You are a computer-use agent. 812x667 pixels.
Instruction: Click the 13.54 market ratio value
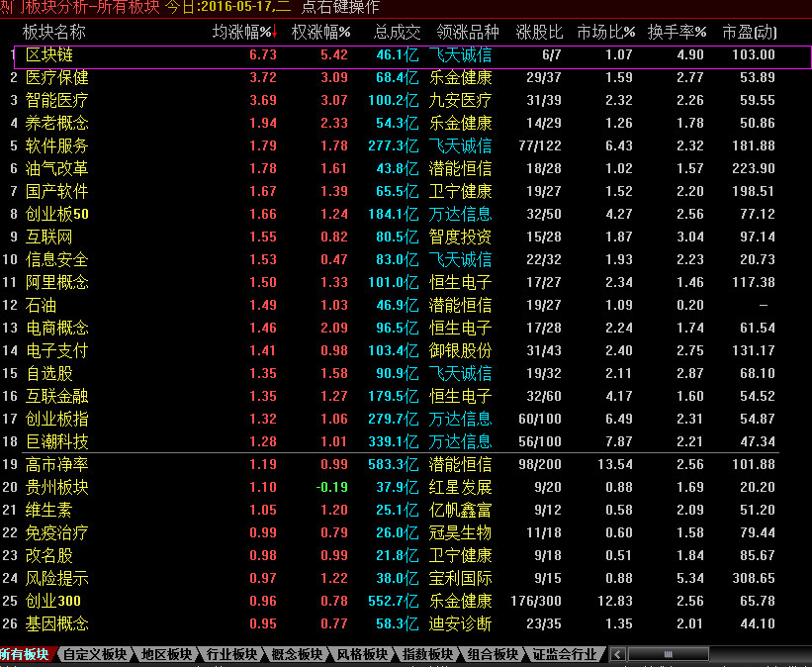615,464
